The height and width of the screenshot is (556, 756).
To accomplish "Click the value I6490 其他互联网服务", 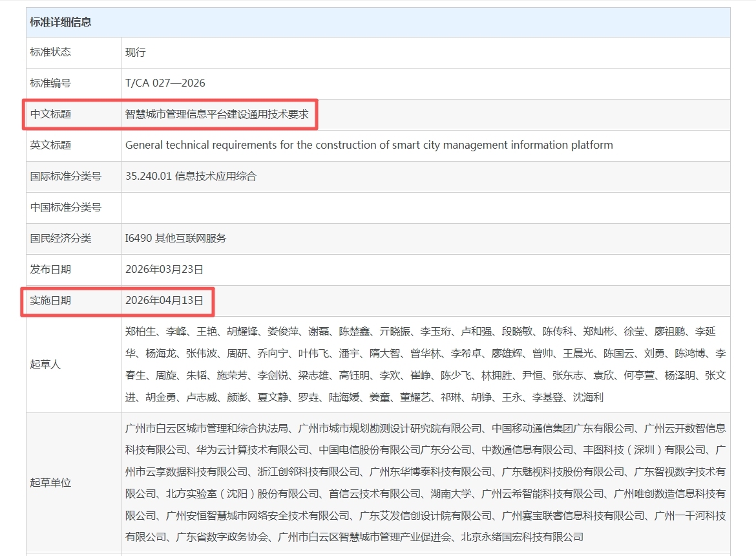I will click(x=176, y=239).
